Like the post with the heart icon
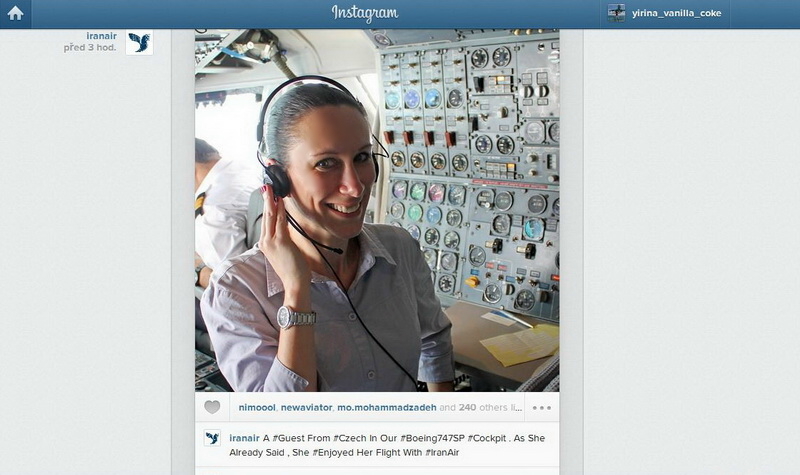Viewport: 800px width, 475px height. pos(212,407)
